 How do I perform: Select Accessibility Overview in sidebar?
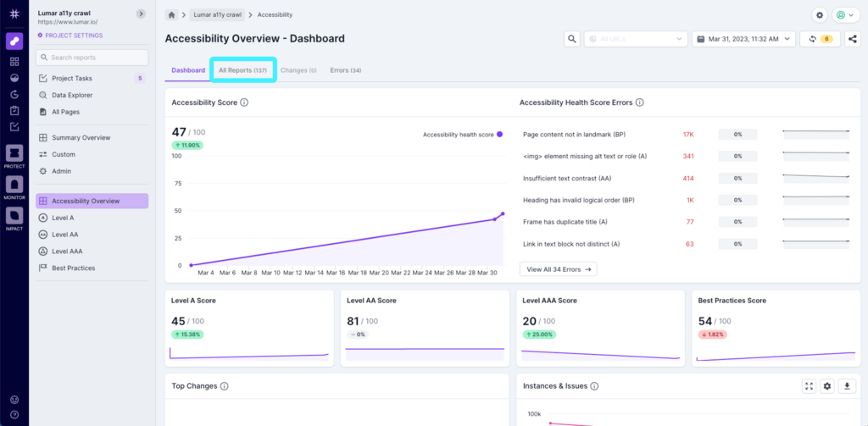(x=92, y=201)
